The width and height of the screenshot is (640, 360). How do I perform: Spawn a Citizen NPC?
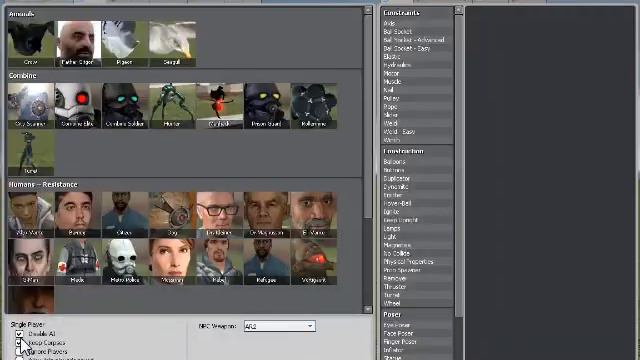click(x=125, y=215)
